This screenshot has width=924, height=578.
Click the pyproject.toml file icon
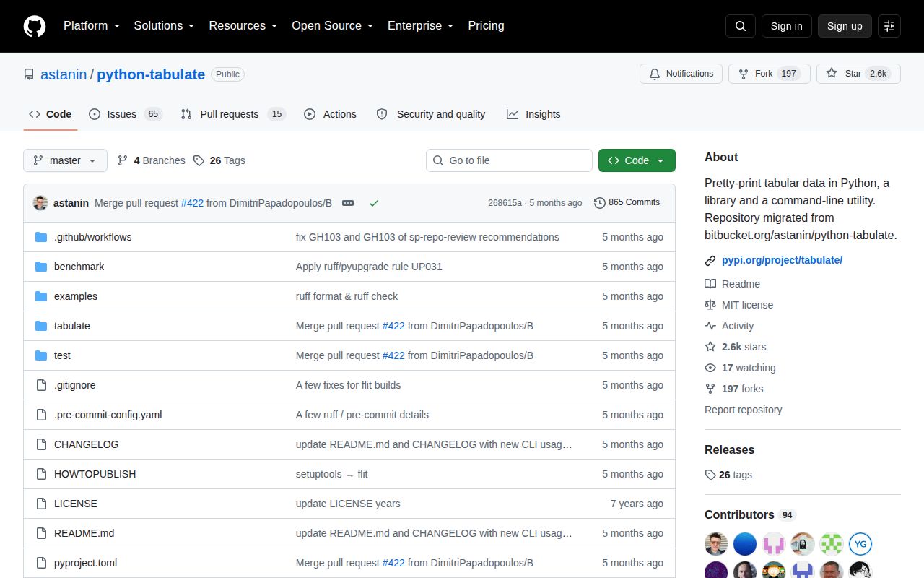[41, 563]
